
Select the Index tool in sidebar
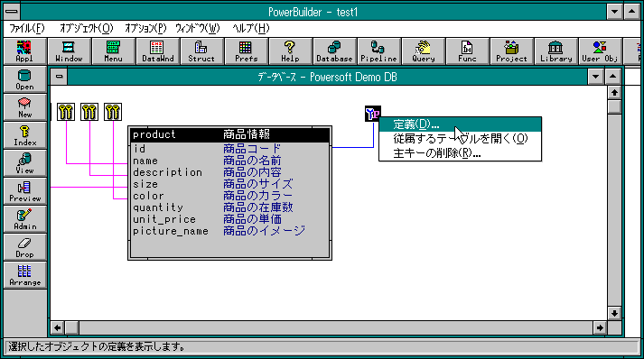pyautogui.click(x=25, y=136)
